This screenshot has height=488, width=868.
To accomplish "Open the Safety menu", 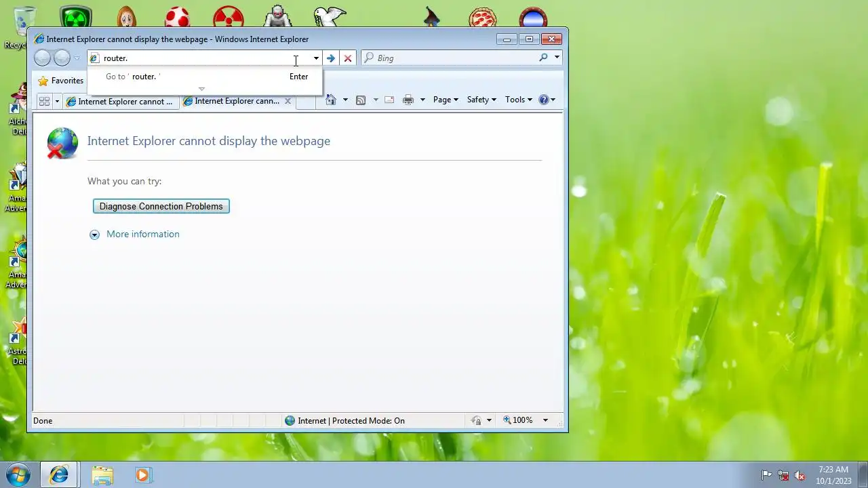I will click(x=481, y=100).
